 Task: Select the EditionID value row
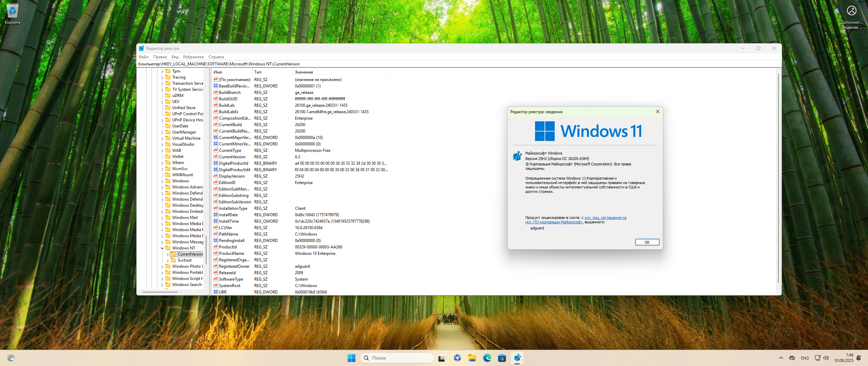tap(301, 183)
